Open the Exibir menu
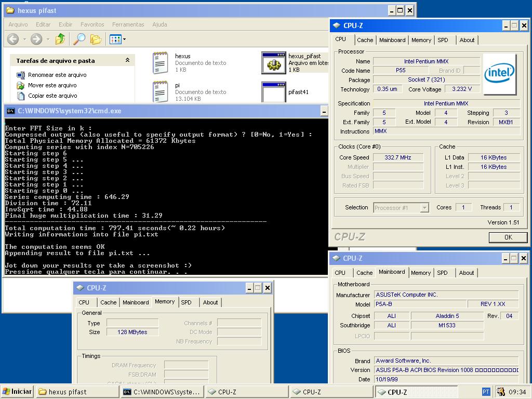532x399 pixels. 65,24
